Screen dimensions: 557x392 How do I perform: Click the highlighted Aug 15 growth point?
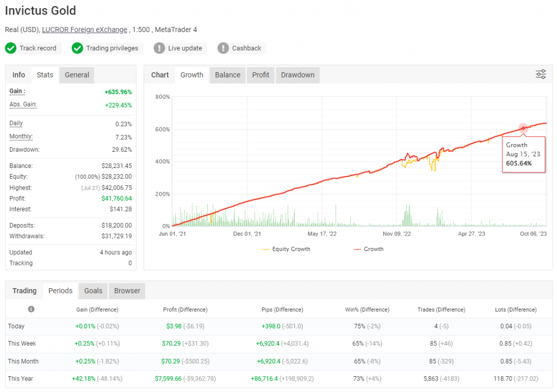(x=522, y=129)
